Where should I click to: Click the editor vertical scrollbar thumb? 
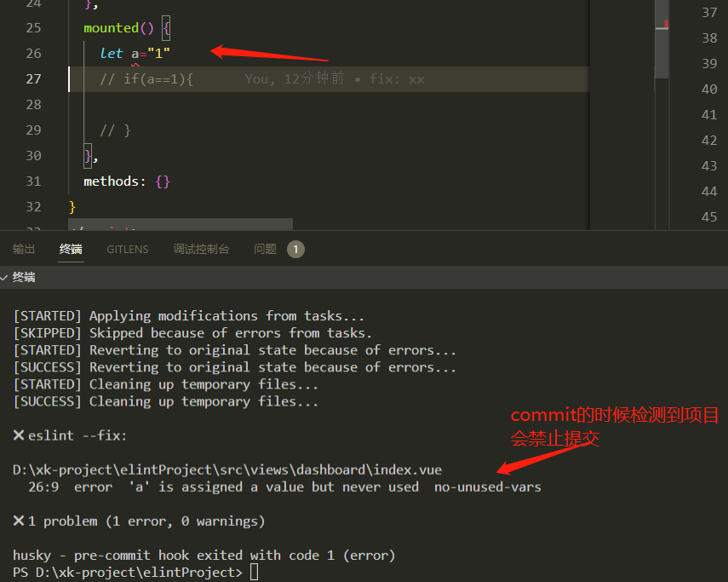662,39
